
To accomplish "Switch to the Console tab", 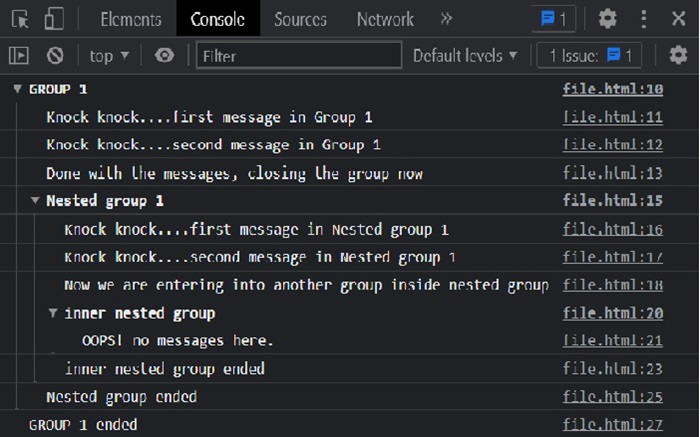I will tap(218, 19).
